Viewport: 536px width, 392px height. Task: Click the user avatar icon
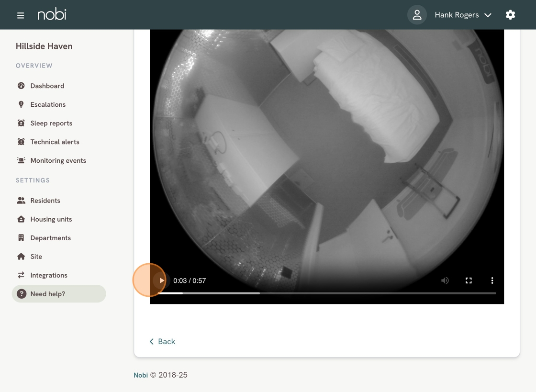point(417,15)
